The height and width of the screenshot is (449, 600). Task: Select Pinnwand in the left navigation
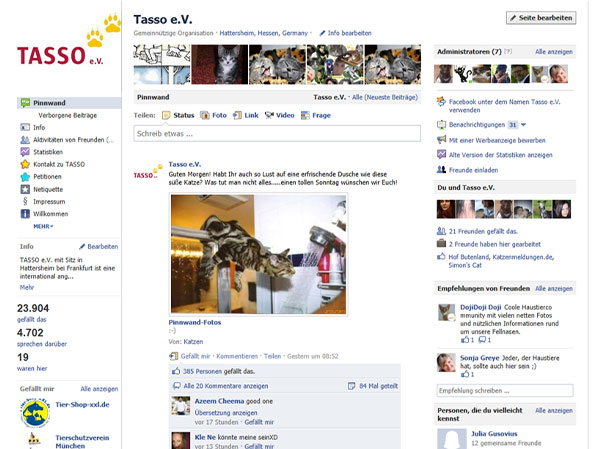click(x=69, y=103)
